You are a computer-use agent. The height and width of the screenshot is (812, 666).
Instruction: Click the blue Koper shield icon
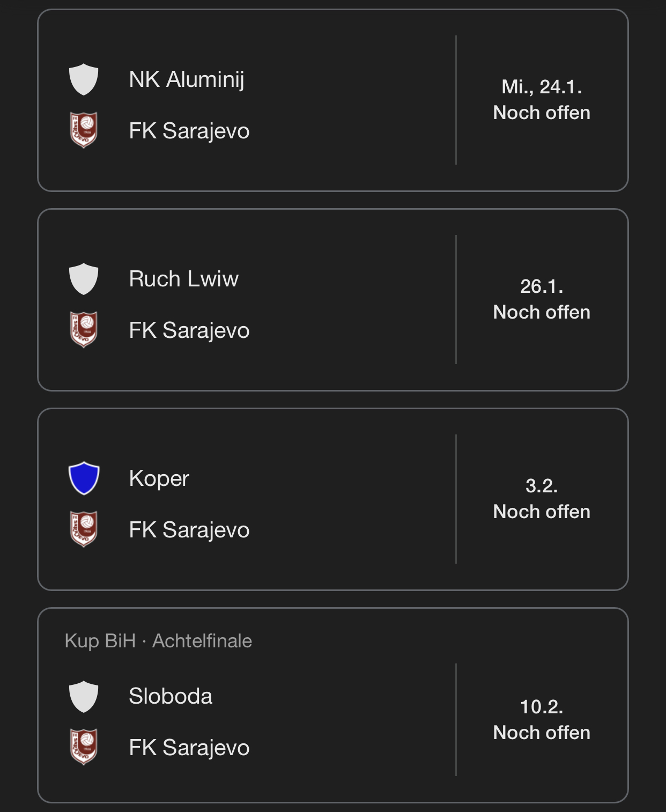[x=84, y=478]
